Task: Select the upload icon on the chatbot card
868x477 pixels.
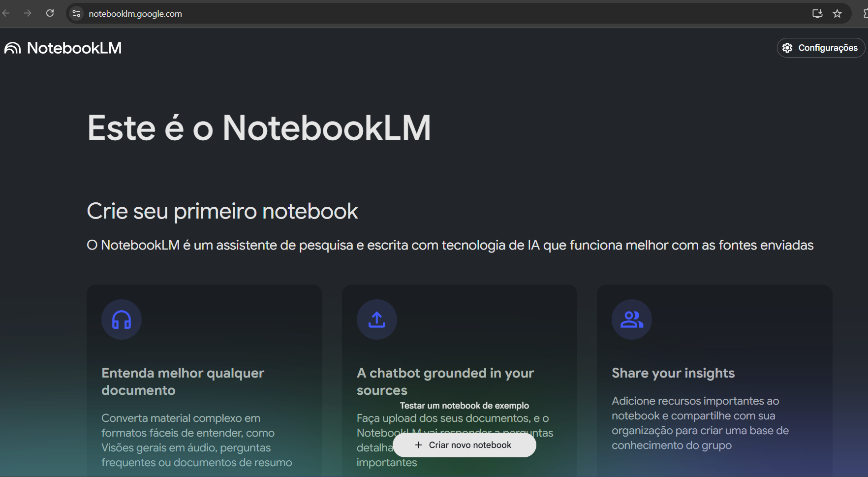Action: click(376, 319)
